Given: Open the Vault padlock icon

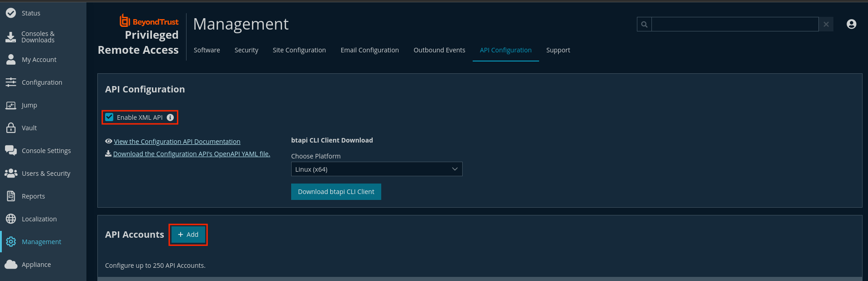Looking at the screenshot, I should click(11, 128).
